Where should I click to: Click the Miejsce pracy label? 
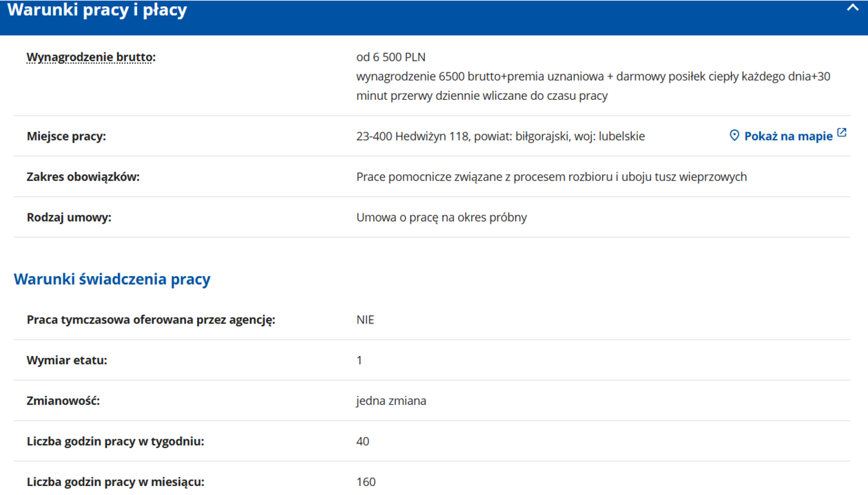[66, 136]
